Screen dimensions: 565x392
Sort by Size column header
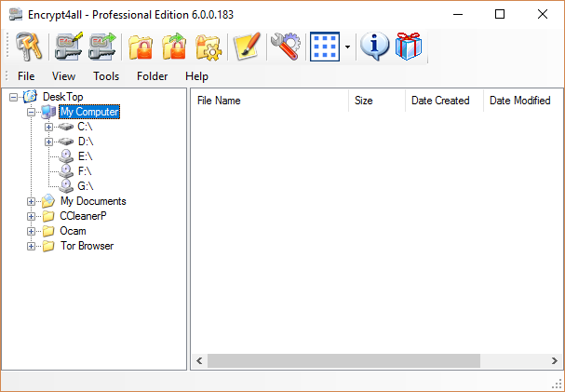[x=377, y=101]
